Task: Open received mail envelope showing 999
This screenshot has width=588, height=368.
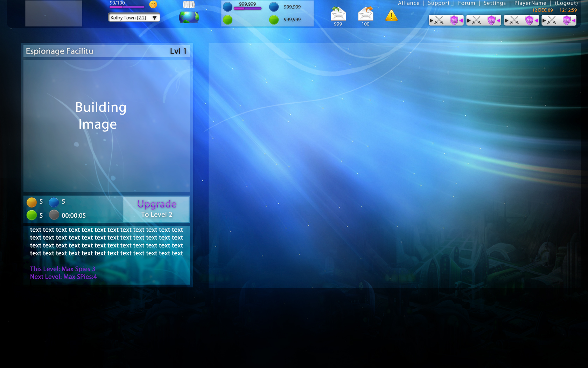Action: point(338,14)
